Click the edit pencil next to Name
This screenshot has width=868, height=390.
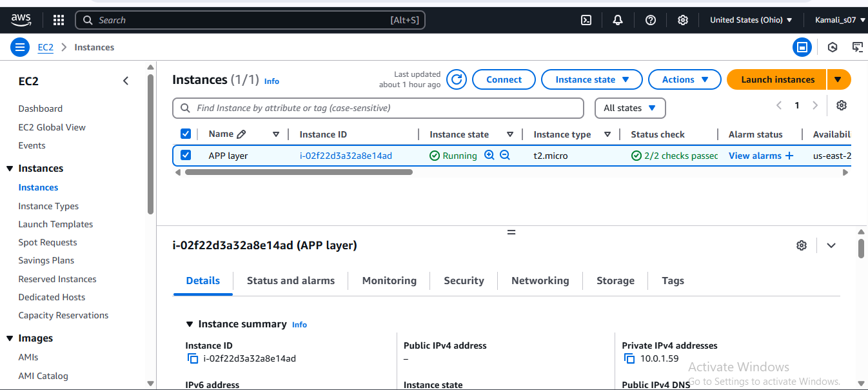pyautogui.click(x=241, y=134)
